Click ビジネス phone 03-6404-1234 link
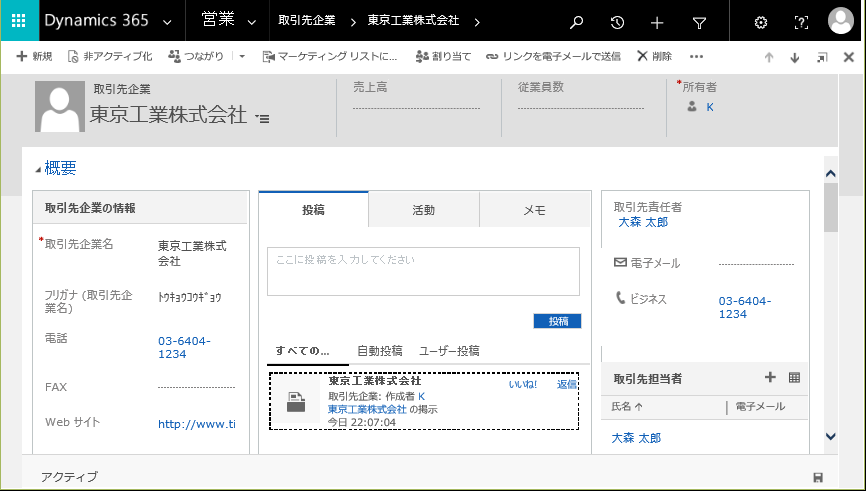 (x=744, y=308)
